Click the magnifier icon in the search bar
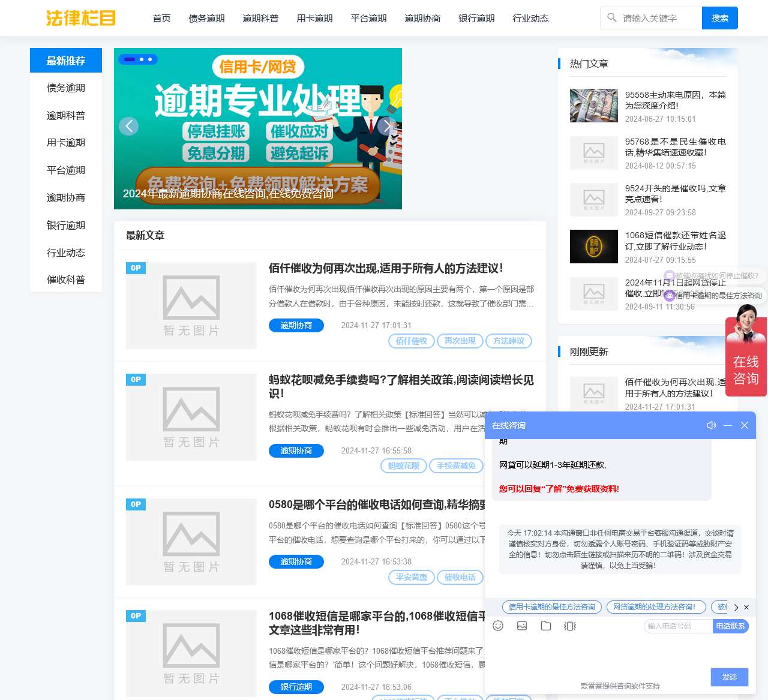 pyautogui.click(x=611, y=18)
